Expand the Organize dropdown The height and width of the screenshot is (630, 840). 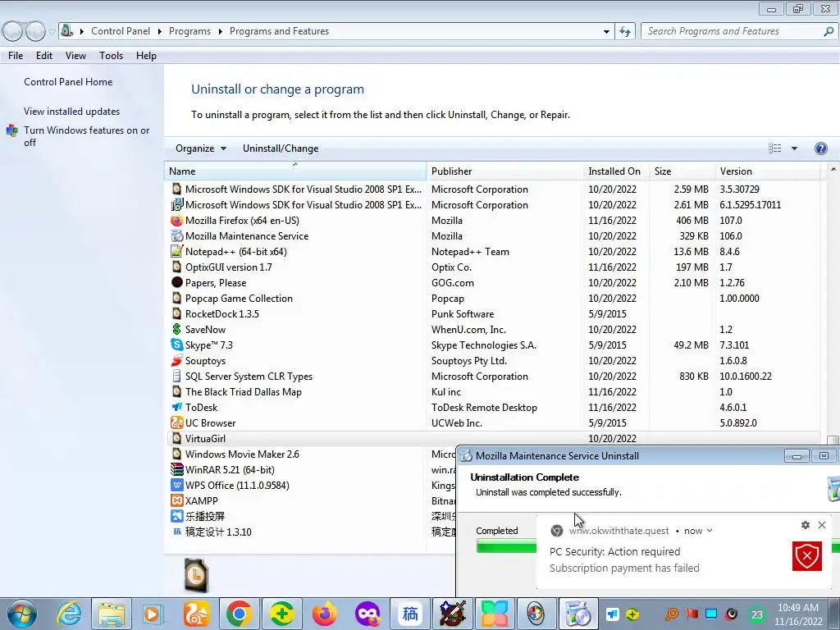(201, 148)
